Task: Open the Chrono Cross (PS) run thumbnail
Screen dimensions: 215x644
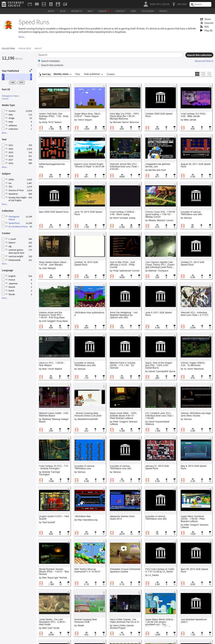Action: 160,196
